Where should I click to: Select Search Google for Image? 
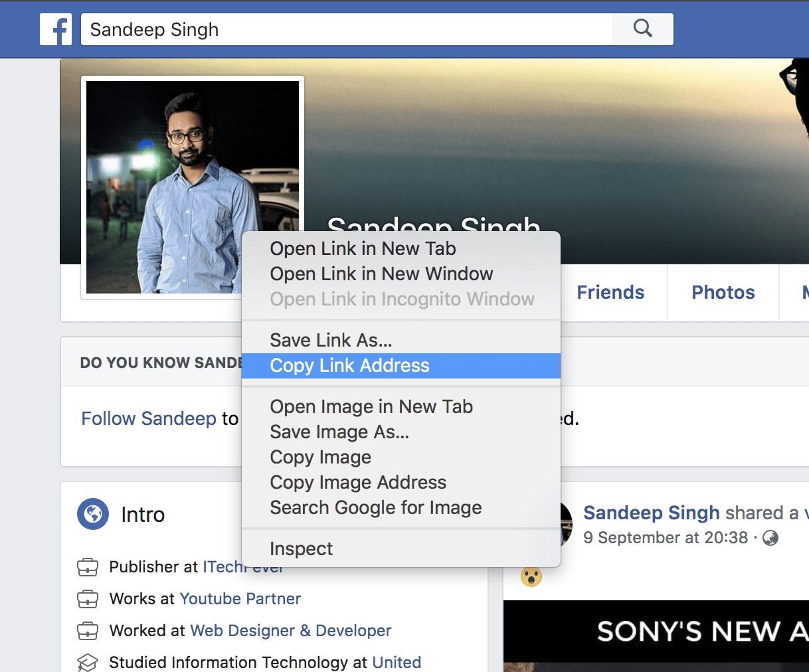coord(376,507)
